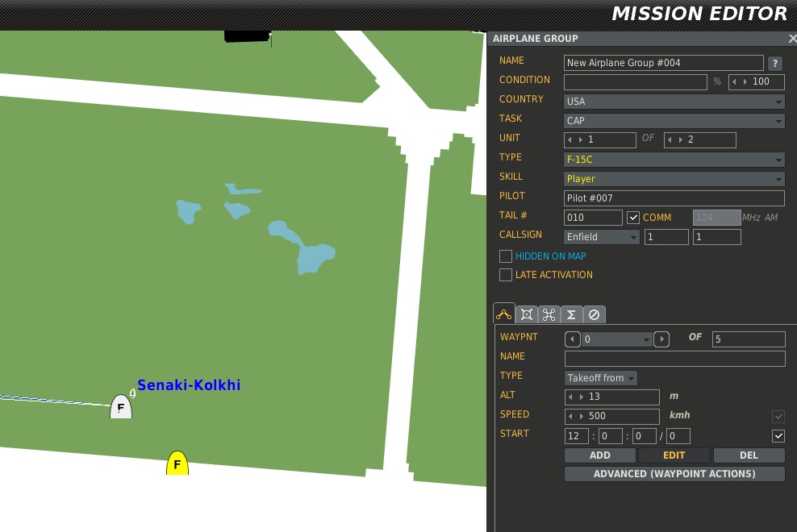Edit the group NAME field

pyautogui.click(x=663, y=63)
